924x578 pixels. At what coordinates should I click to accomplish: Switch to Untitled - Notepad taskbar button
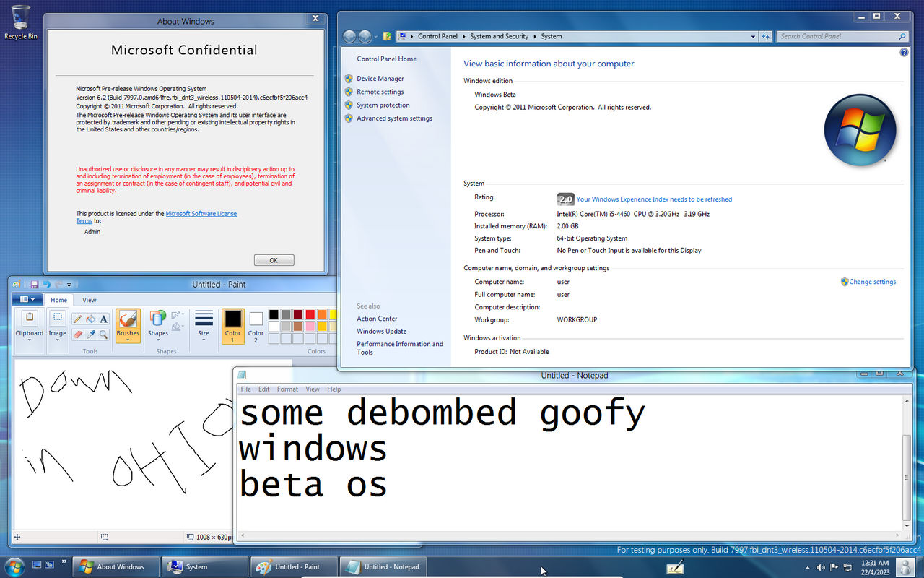383,567
